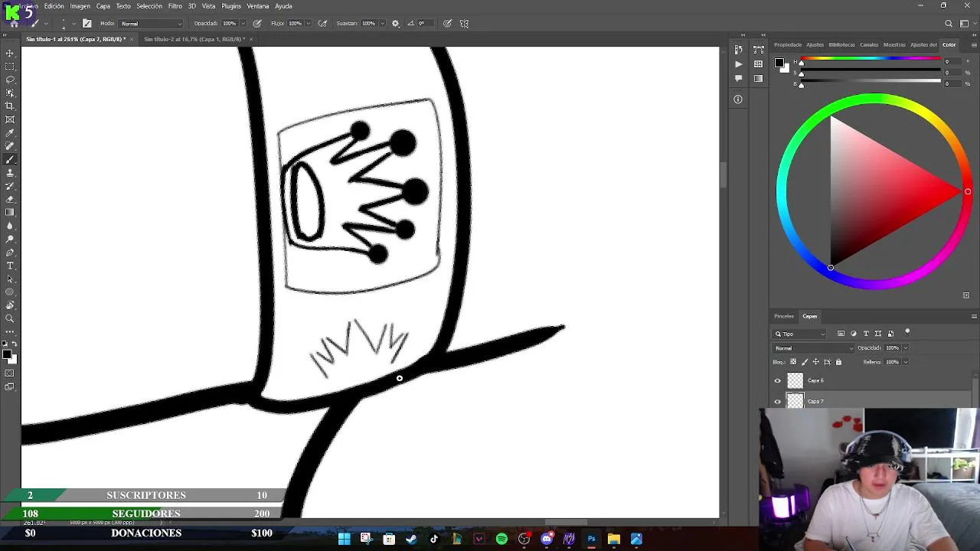Open the layer filter Tipo dropdown

[800, 334]
